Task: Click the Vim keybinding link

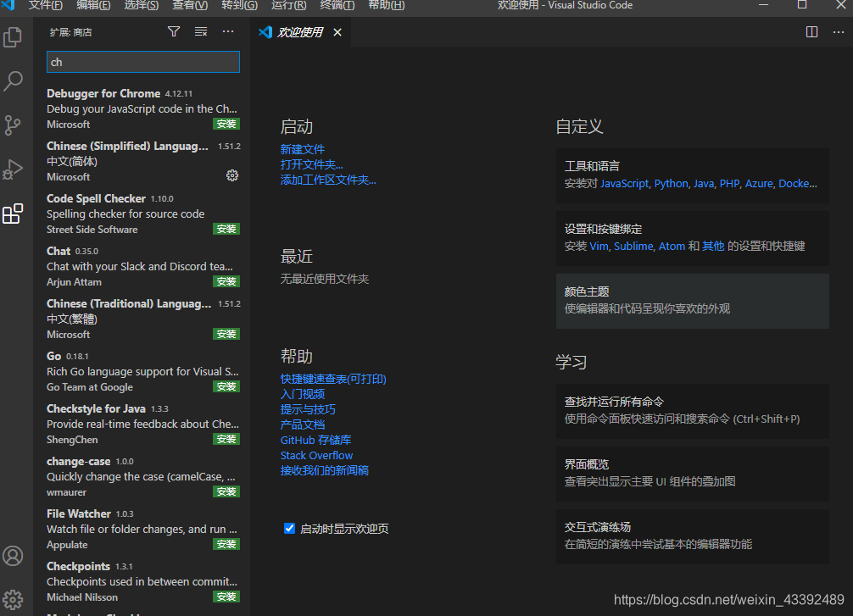Action: coord(599,247)
